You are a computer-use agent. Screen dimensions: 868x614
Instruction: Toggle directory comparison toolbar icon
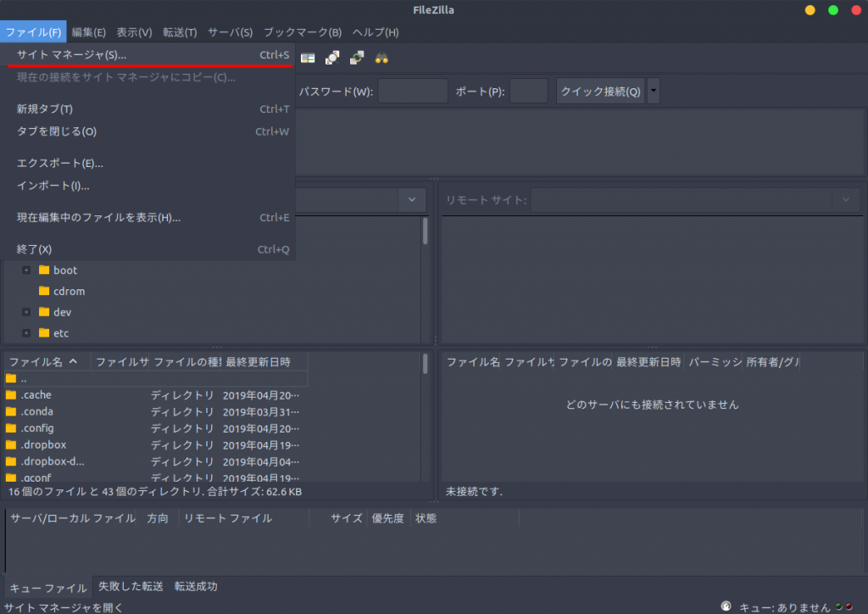[332, 57]
